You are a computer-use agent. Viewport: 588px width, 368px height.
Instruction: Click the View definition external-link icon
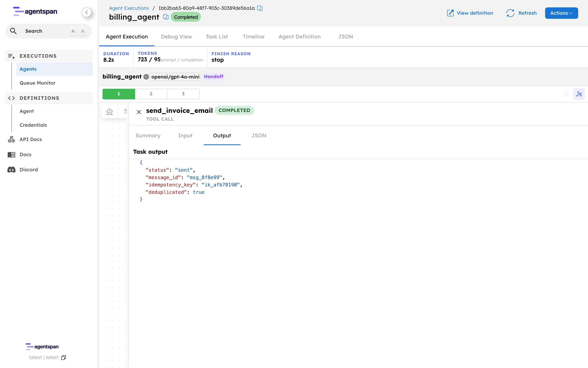point(450,13)
